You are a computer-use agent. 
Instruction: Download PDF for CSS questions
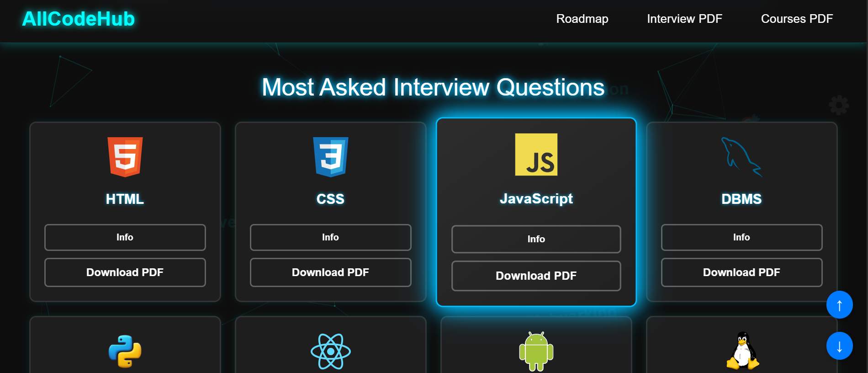click(x=331, y=272)
